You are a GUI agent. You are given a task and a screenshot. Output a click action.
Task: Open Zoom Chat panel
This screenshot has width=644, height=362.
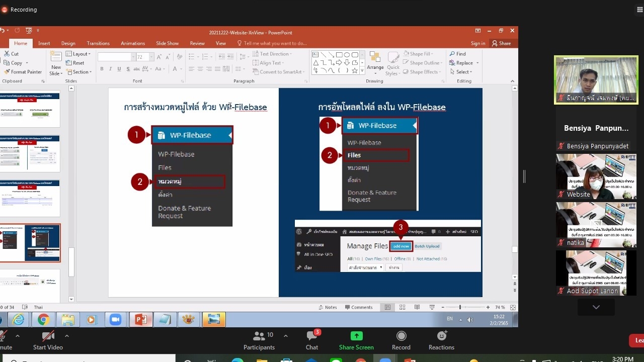pos(312,340)
